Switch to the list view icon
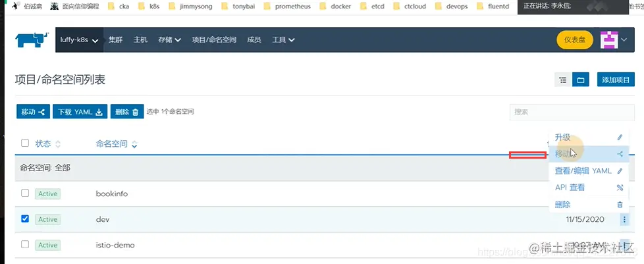 pyautogui.click(x=563, y=80)
